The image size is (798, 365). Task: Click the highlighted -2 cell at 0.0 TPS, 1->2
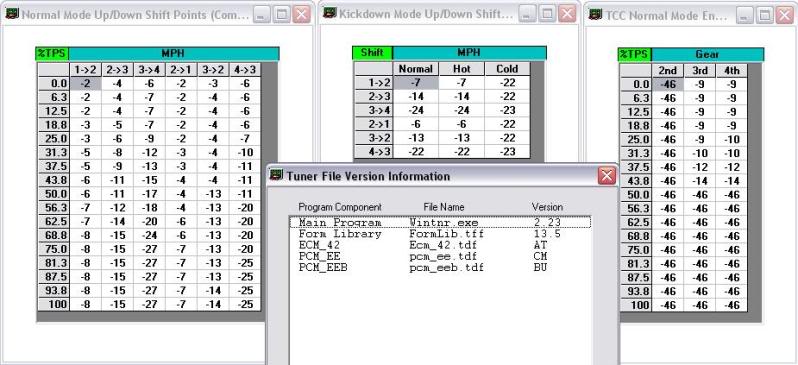click(85, 83)
